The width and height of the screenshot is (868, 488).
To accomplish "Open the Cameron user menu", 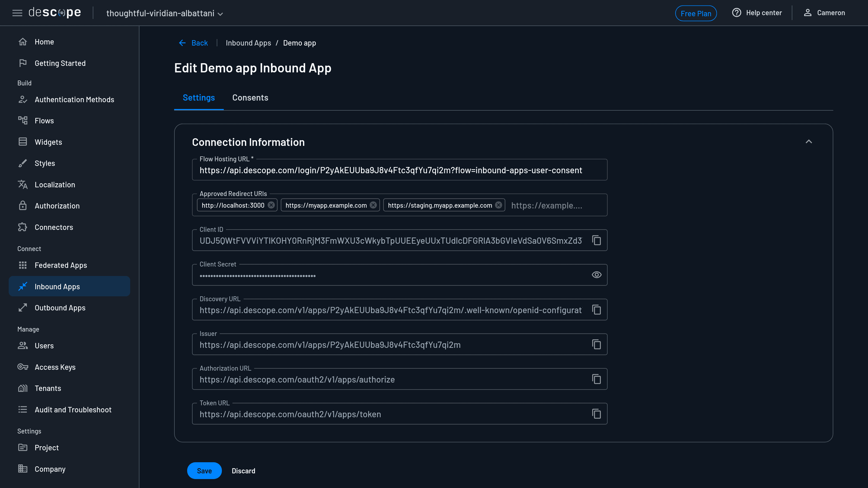I will point(824,13).
